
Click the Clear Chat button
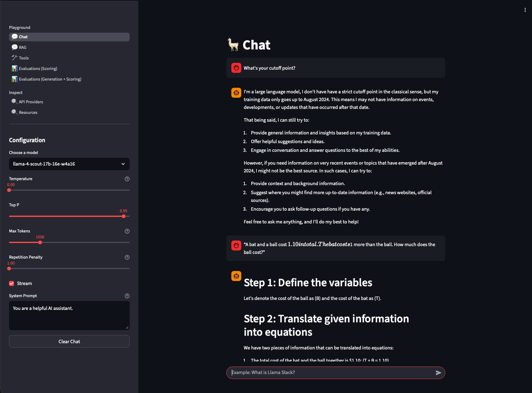(69, 341)
